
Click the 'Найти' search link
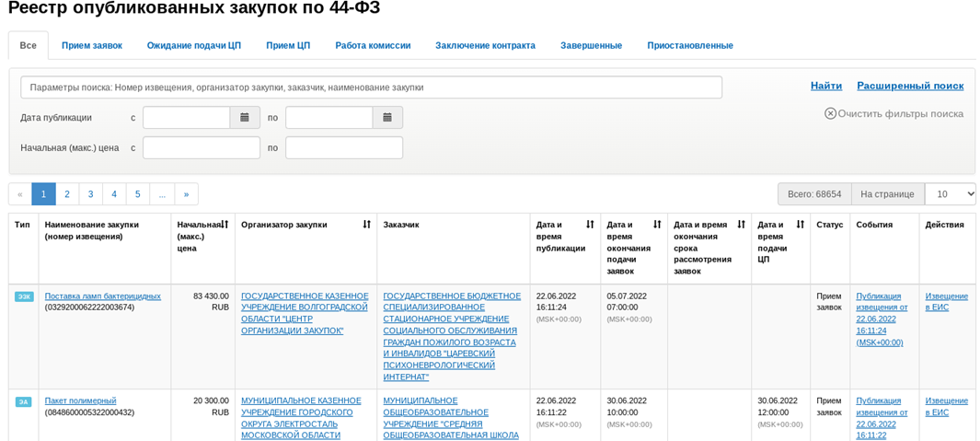click(826, 86)
